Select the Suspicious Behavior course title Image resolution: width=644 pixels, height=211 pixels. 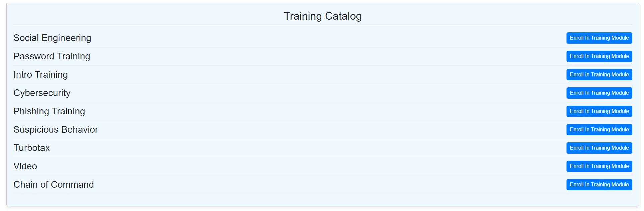pos(56,130)
